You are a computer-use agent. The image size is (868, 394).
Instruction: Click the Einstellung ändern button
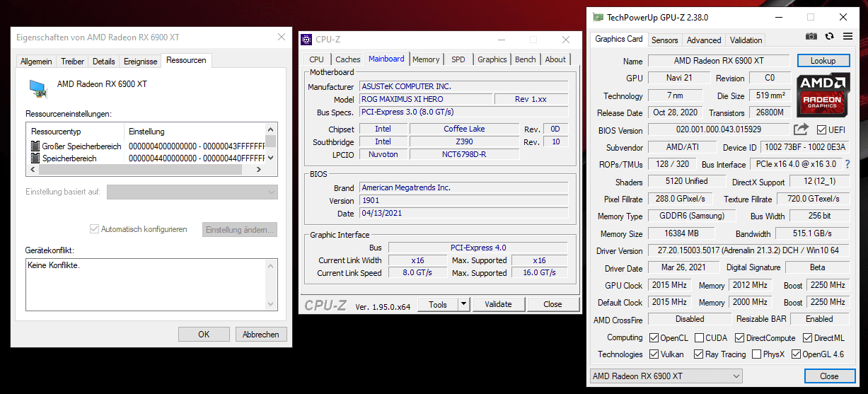pos(240,229)
